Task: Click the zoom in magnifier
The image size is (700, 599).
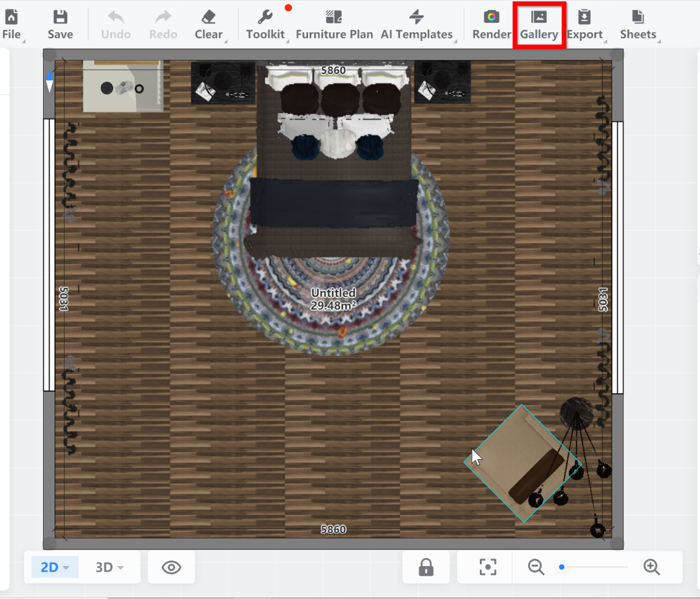Action: coord(651,567)
